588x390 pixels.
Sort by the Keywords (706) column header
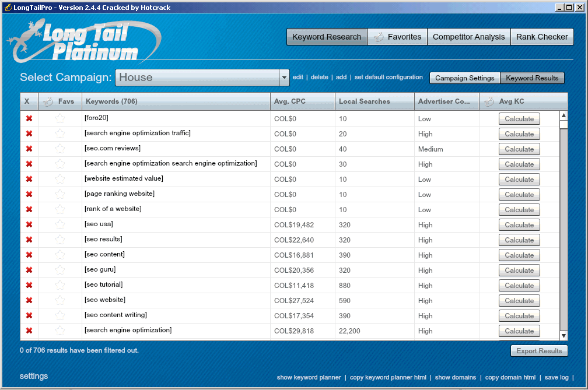pos(176,101)
